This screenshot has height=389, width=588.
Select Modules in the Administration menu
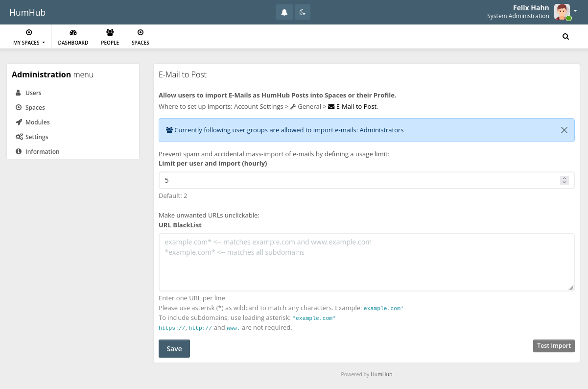(37, 122)
